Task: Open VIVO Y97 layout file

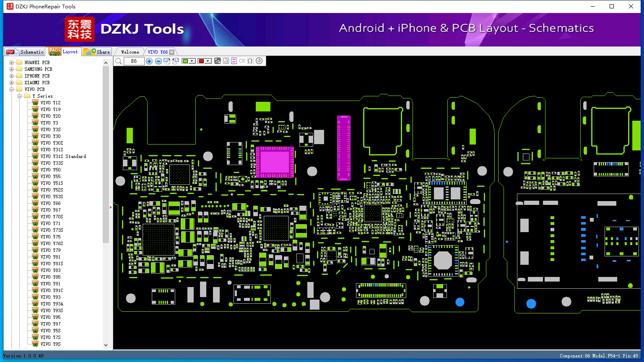Action: [50, 324]
